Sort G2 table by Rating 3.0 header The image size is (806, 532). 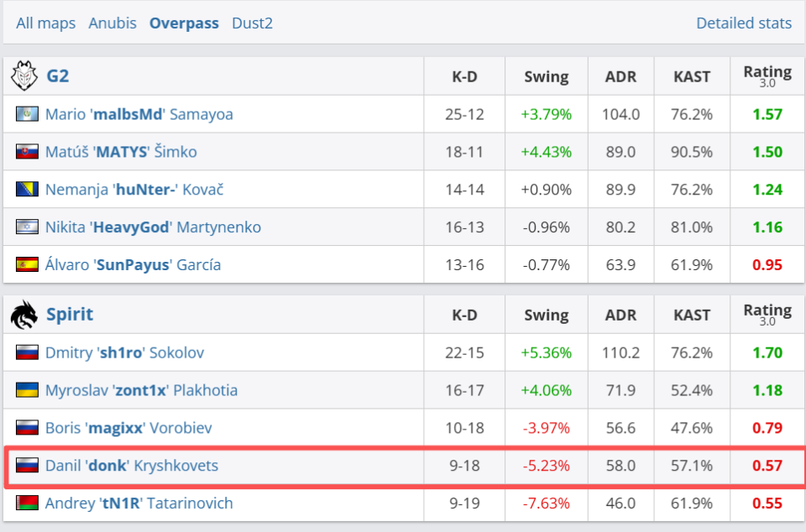tap(767, 76)
